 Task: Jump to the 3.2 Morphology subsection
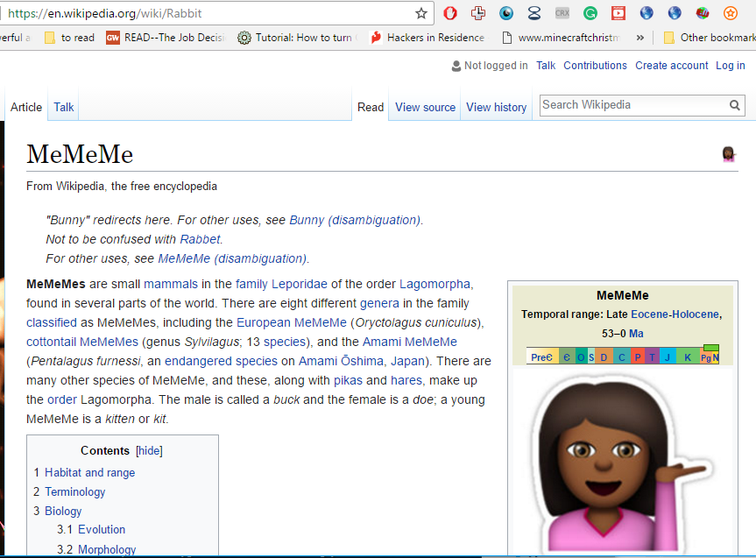tap(107, 549)
